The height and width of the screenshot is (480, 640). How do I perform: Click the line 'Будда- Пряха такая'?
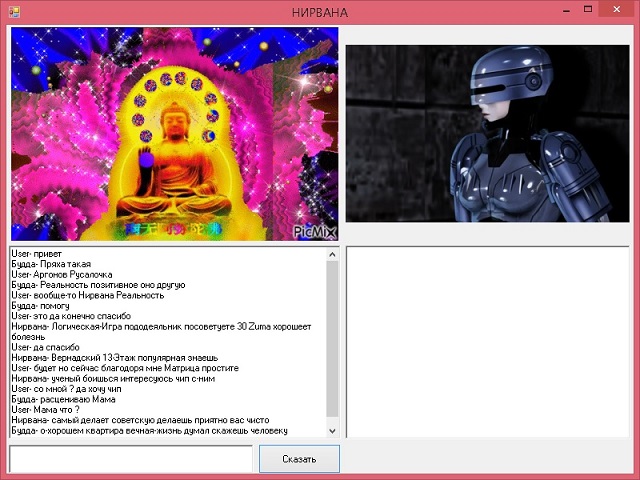[51, 264]
